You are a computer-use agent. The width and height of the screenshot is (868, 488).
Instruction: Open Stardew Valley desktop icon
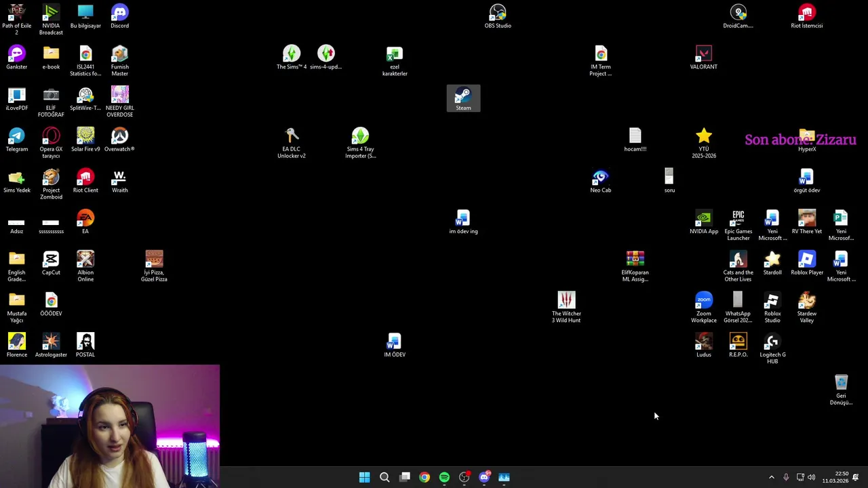pos(806,308)
